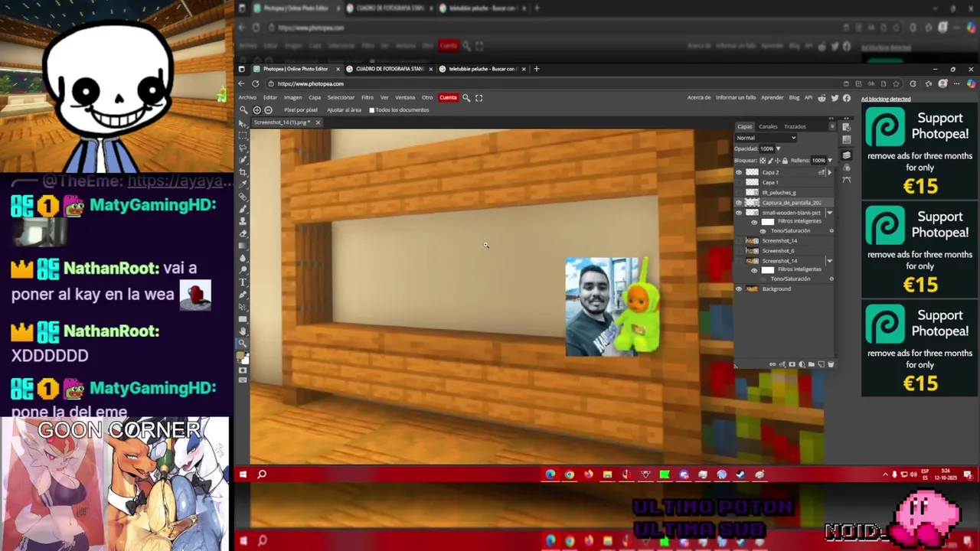
Task: Collapse small-wooden-blank-pict layer filters
Action: point(830,213)
